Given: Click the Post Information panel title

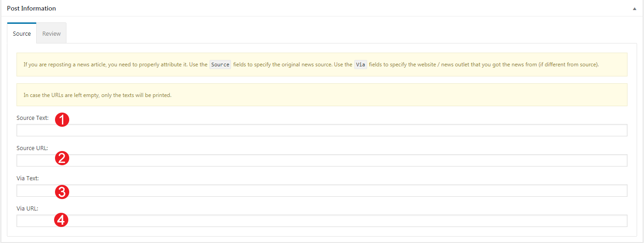Looking at the screenshot, I should pyautogui.click(x=31, y=8).
